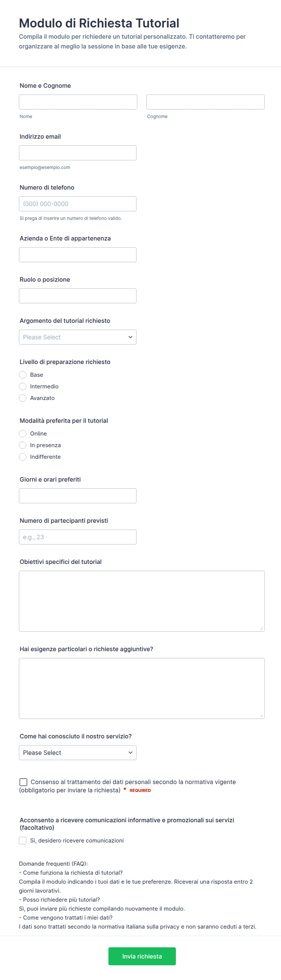Choose Online tutorial mode
The height and width of the screenshot is (980, 281).
(x=23, y=434)
